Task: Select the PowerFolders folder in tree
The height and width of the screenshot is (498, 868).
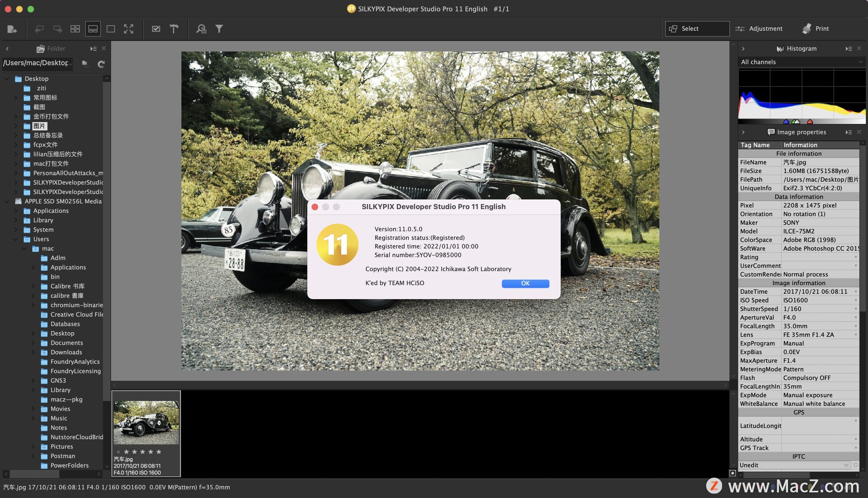Action: click(x=70, y=465)
